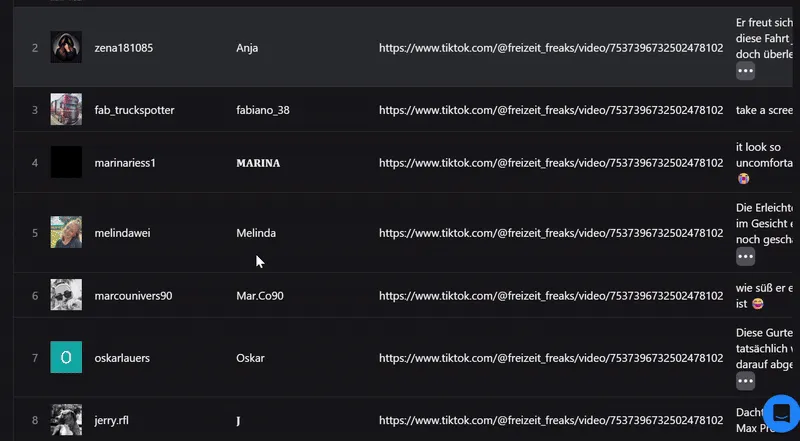Expand truncated comment in Melinda's row
800x441 pixels.
coord(745,256)
